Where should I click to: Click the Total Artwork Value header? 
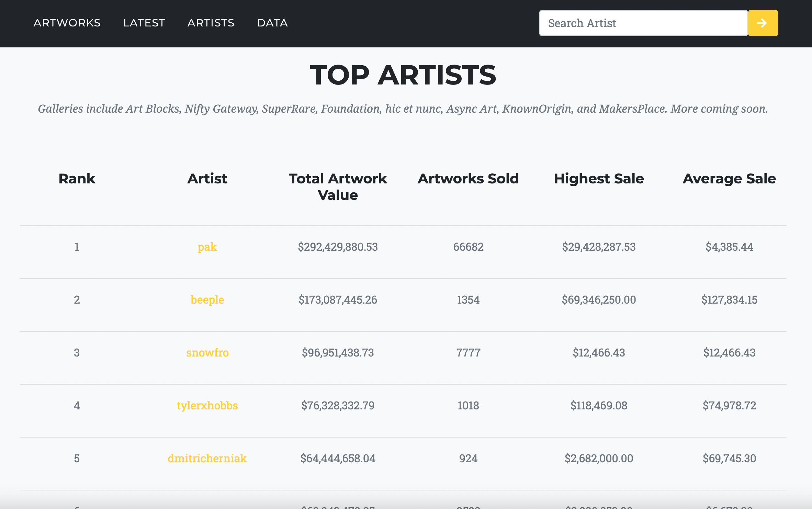click(x=338, y=187)
